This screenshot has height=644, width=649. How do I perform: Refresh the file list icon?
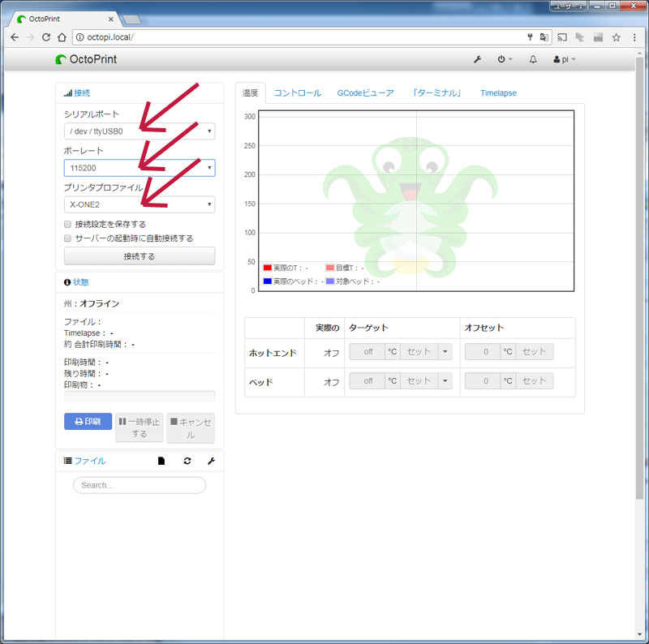[x=187, y=461]
